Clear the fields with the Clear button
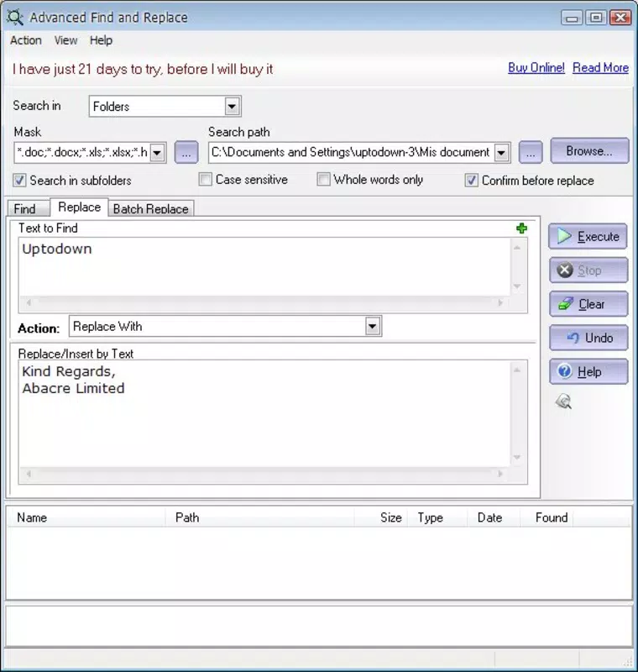The image size is (638, 672). click(588, 304)
